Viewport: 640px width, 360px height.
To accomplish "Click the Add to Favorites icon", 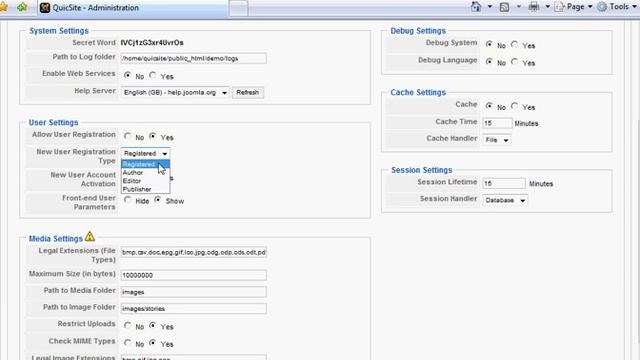I will [22, 7].
